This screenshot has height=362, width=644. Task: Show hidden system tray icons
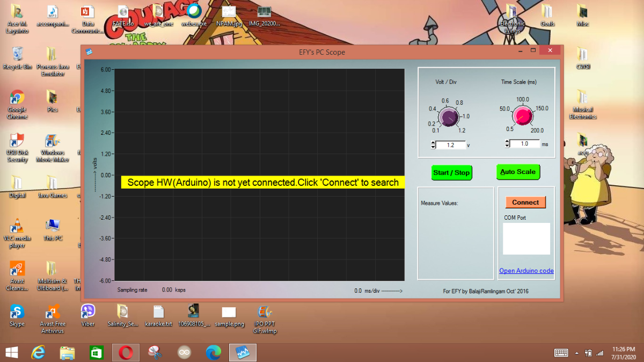pyautogui.click(x=577, y=353)
